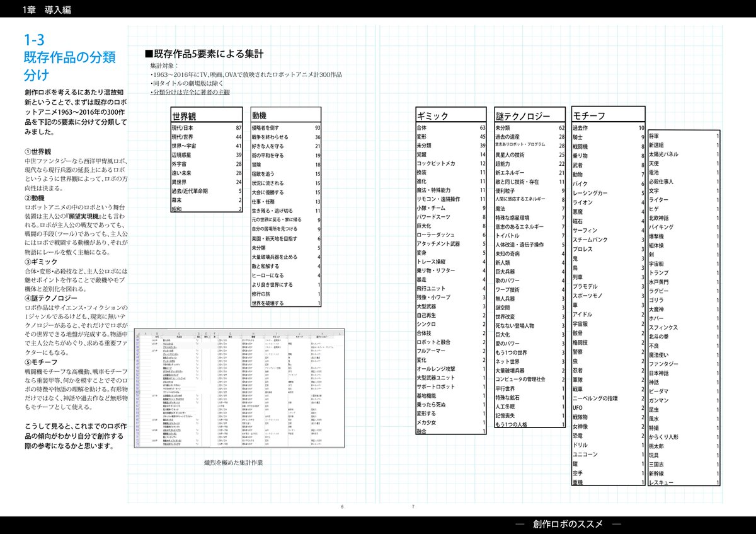The width and height of the screenshot is (756, 534).
Task: Select the 'コックピットメカ' row
Action: pos(451,163)
